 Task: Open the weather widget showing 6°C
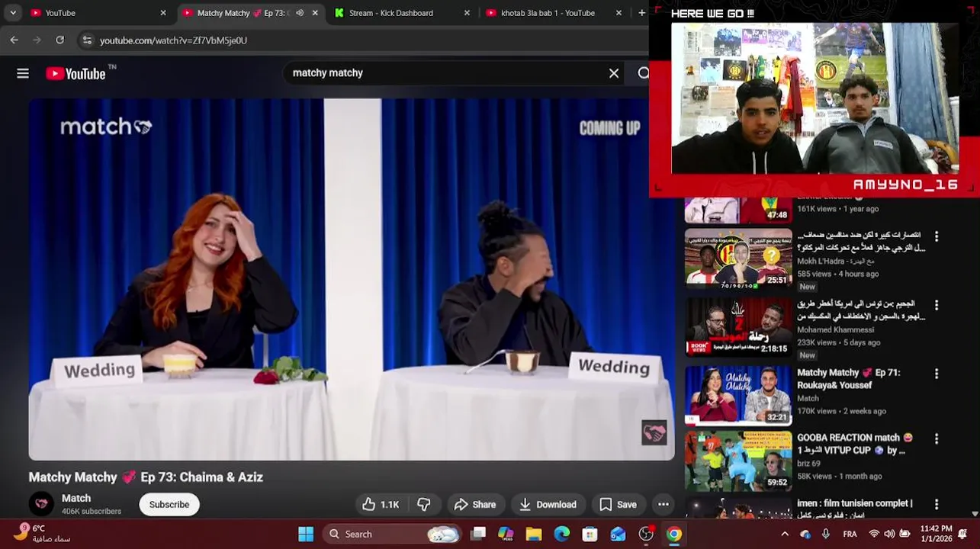point(42,534)
